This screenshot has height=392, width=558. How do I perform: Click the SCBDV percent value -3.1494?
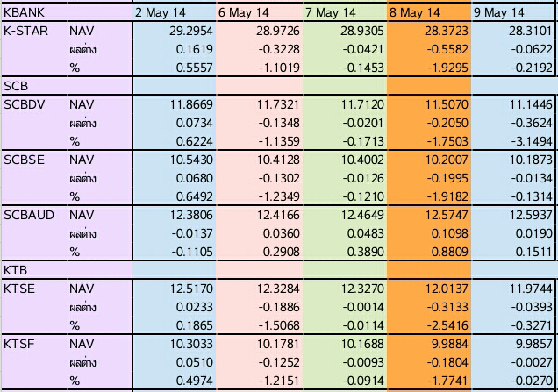coord(530,140)
